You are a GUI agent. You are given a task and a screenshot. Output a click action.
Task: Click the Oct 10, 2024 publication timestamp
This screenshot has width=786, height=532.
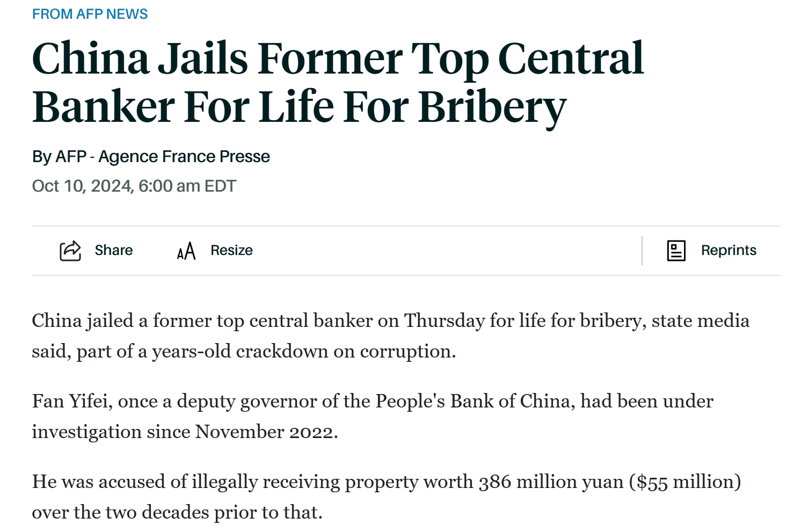[134, 186]
